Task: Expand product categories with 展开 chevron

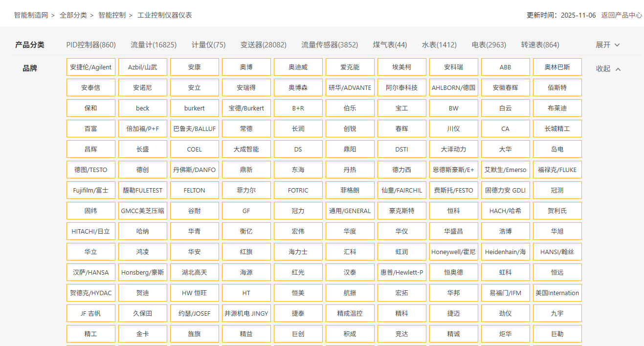Action: 607,45
